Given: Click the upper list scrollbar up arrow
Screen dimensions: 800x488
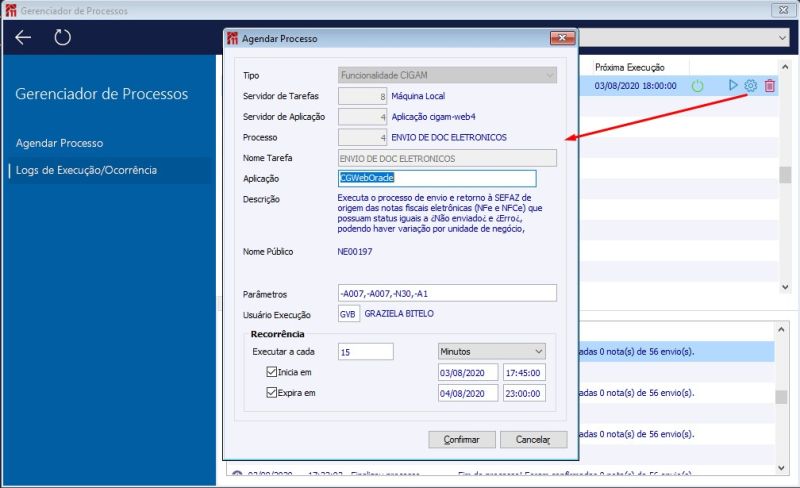Looking at the screenshot, I should point(785,67).
